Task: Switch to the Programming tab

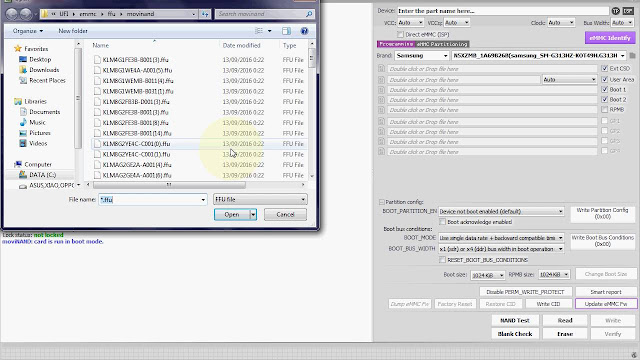Action: [396, 44]
